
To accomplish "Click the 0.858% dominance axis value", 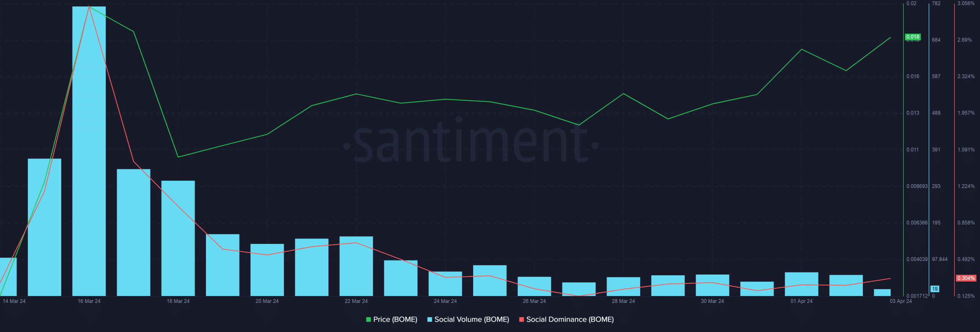I will click(966, 222).
